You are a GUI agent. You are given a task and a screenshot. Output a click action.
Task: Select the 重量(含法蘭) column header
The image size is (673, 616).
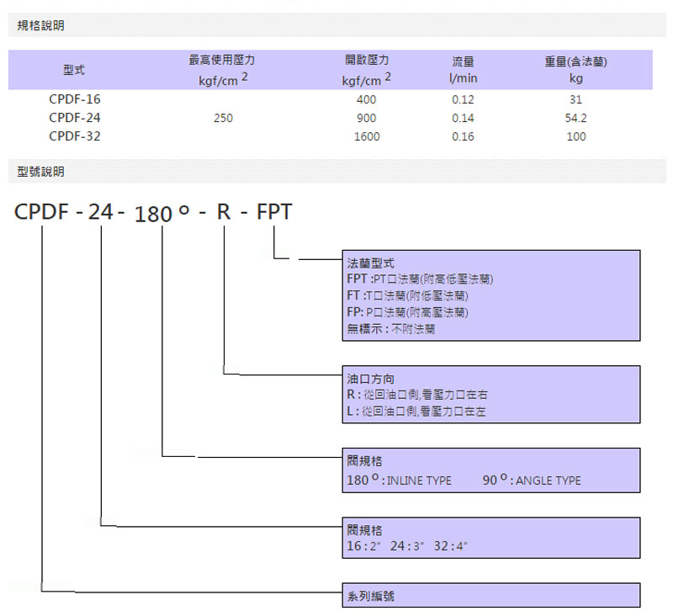click(x=576, y=61)
